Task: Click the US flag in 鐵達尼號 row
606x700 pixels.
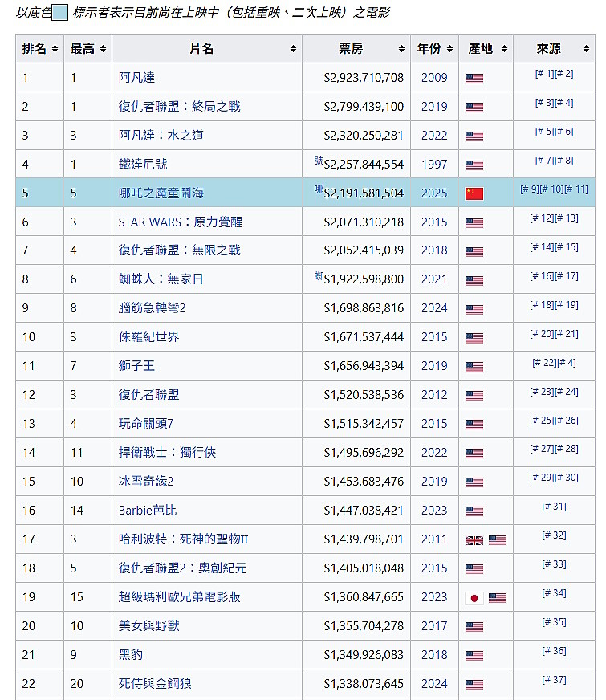Action: (x=474, y=165)
